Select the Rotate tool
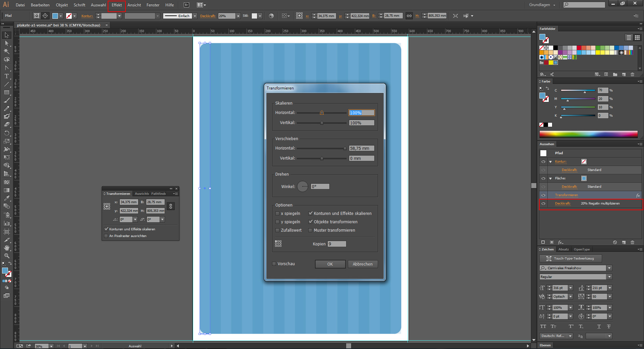Screen dimensions: 644x349 click(x=6, y=133)
